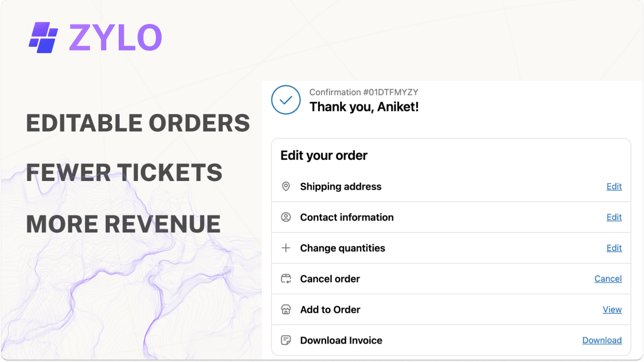Viewport: 644px width, 362px height.
Task: Edit the order quantities
Action: [614, 248]
